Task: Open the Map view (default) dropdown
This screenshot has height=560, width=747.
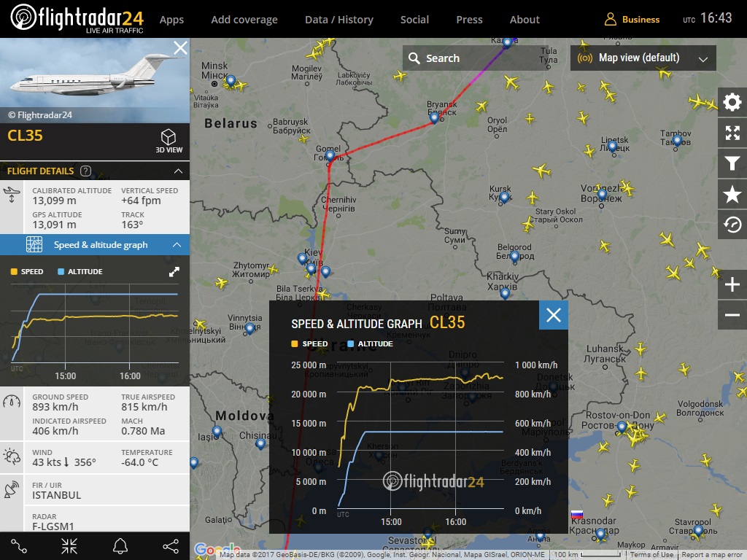Action: point(643,58)
